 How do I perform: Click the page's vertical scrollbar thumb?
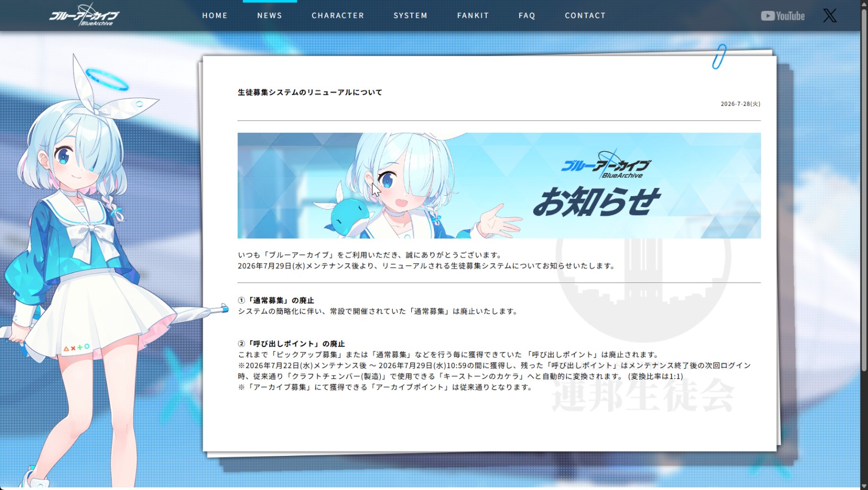tap(864, 190)
